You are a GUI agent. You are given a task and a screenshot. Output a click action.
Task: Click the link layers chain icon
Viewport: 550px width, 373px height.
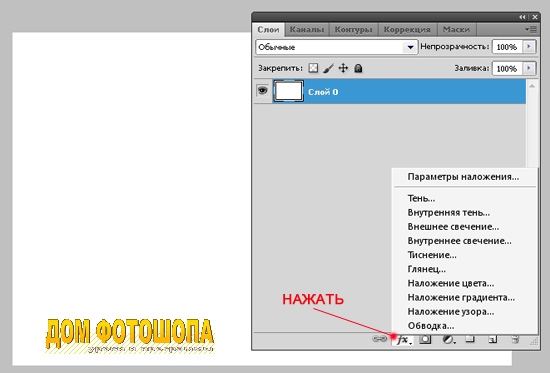pyautogui.click(x=379, y=339)
